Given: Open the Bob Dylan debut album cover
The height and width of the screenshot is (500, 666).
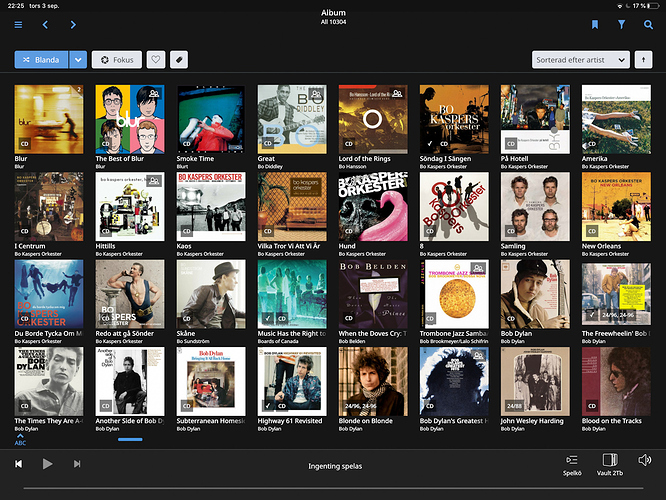Looking at the screenshot, I should click(535, 294).
